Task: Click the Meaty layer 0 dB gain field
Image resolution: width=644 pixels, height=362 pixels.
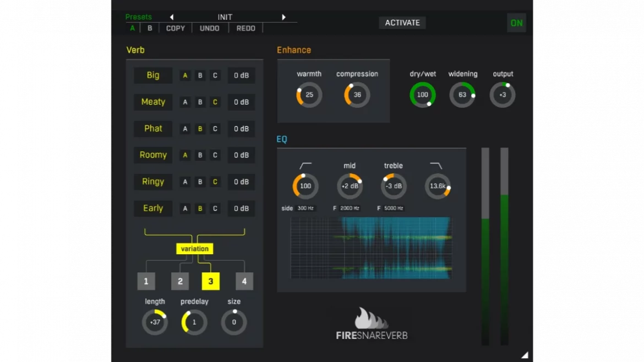Action: [241, 102]
